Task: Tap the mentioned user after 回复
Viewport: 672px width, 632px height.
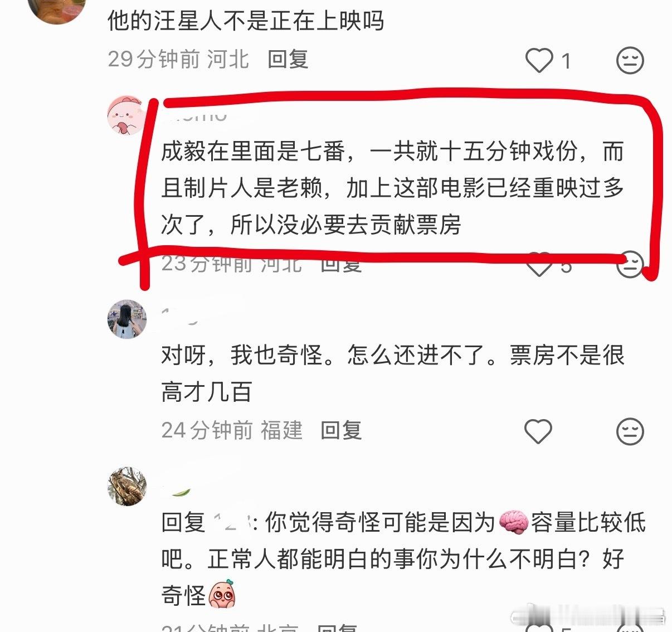Action: (x=230, y=523)
